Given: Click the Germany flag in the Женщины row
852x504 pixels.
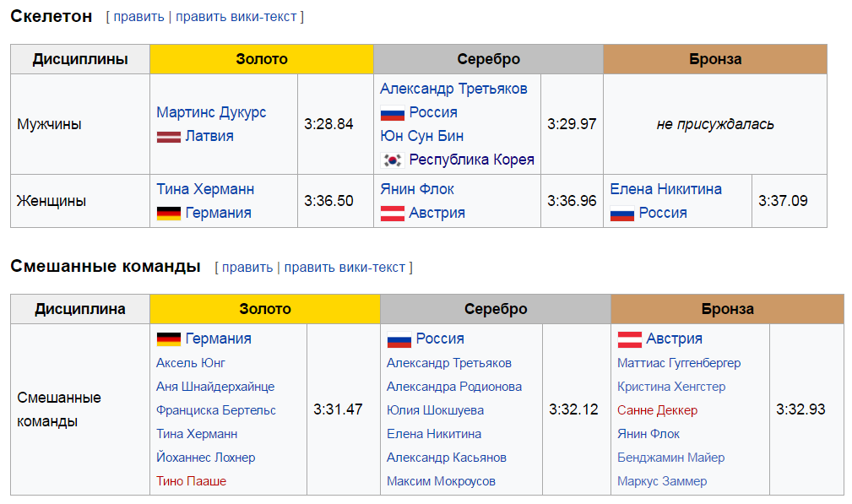Looking at the screenshot, I should pyautogui.click(x=168, y=214).
